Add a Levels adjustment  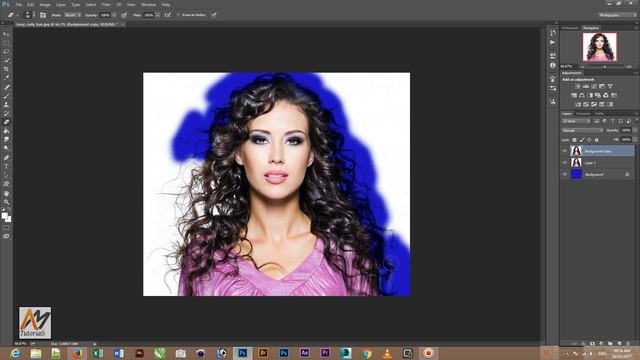tap(586, 87)
